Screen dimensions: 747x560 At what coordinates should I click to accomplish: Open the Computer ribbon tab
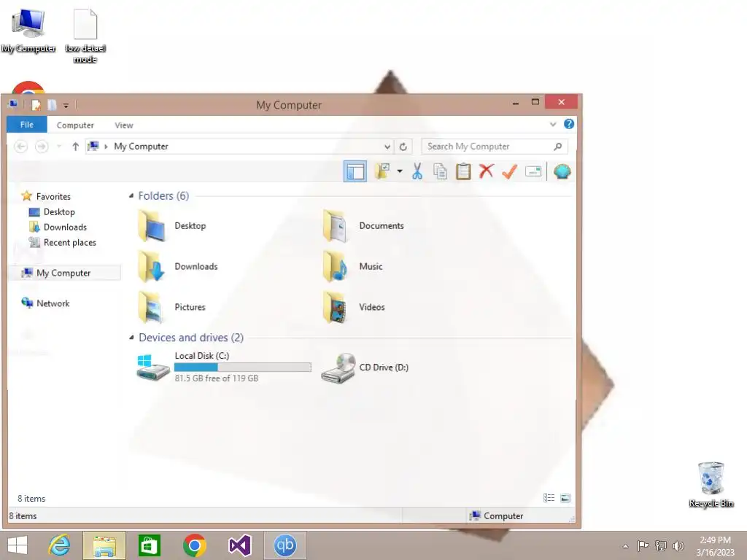75,125
